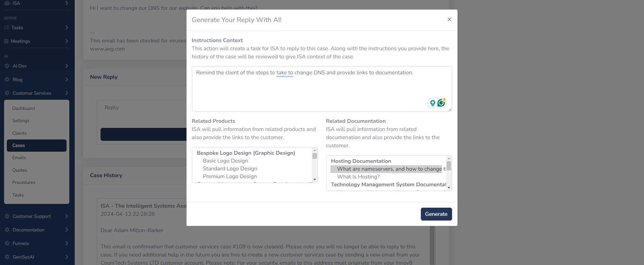This screenshot has height=265, width=644.
Task: Expand the Documentation sidebar chevron
Action: point(67,230)
